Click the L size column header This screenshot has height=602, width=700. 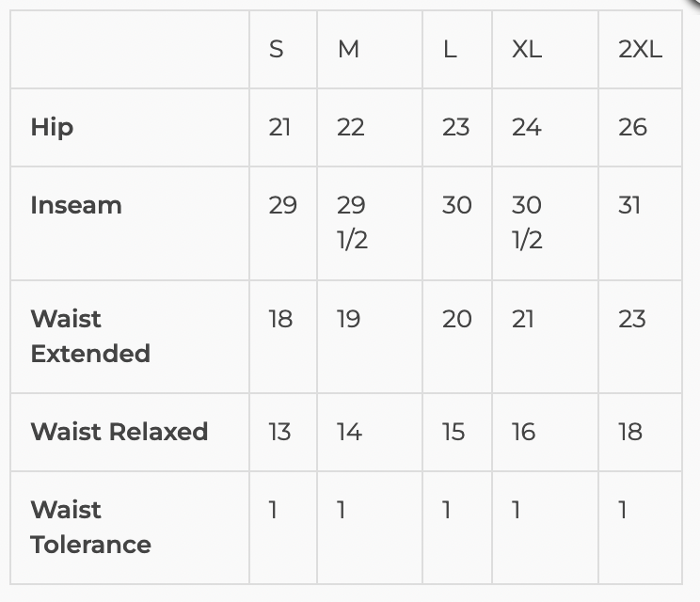tap(450, 50)
